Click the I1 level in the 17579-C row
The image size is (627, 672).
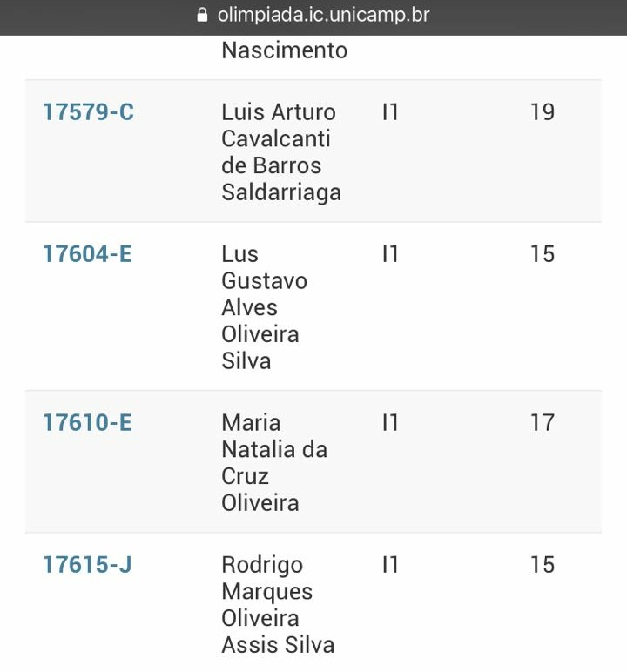pyautogui.click(x=390, y=112)
